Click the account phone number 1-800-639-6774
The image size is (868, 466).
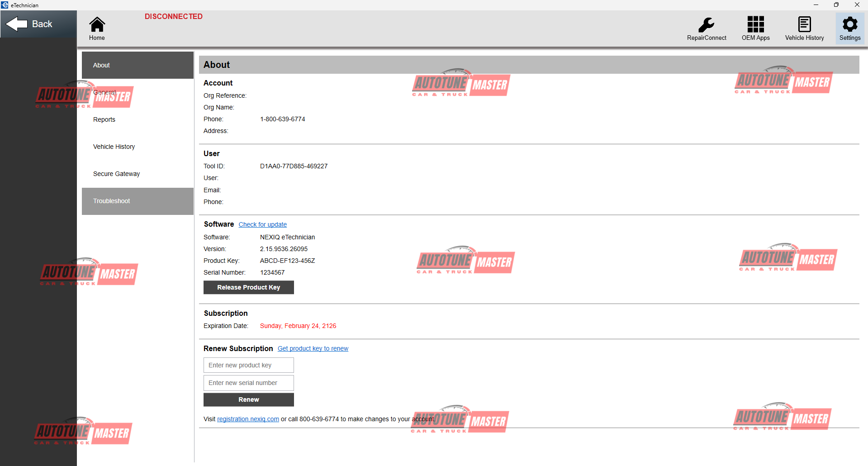tap(282, 119)
